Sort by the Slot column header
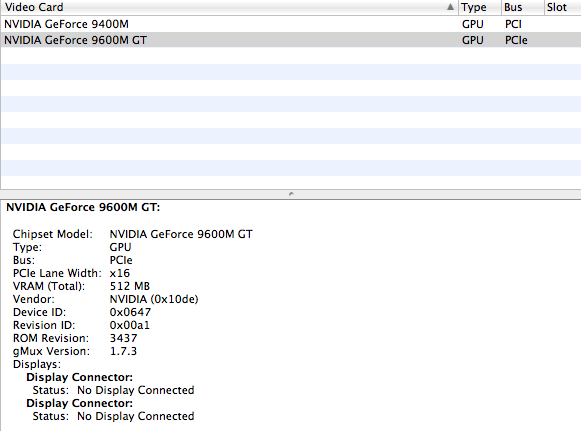This screenshot has height=431, width=581. [562, 7]
